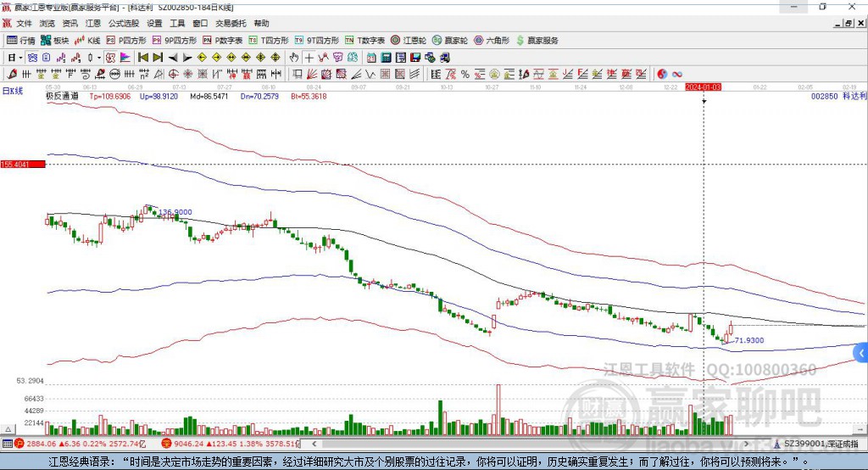Click the Bt=55.3618 indicator value
Viewport: 868px width, 470px height.
(309, 97)
